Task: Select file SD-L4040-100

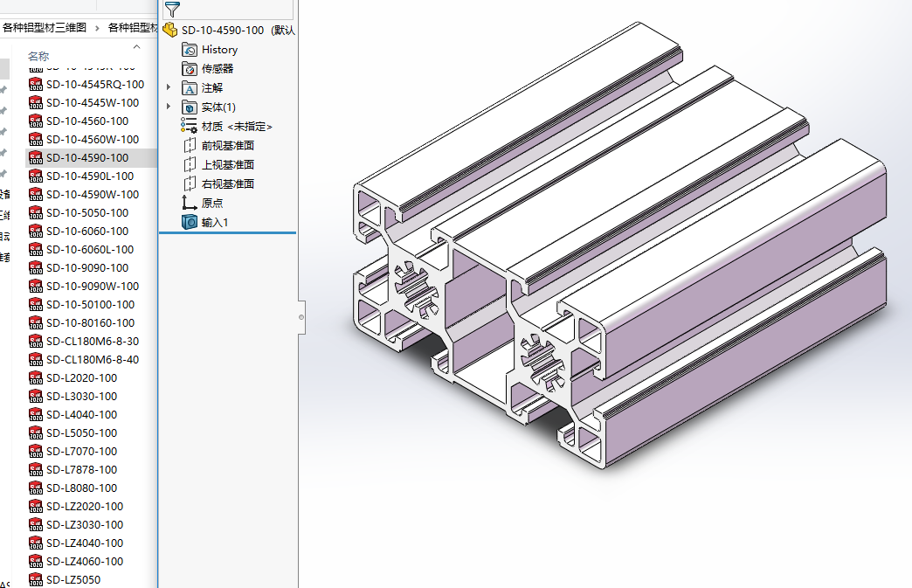Action: 81,415
